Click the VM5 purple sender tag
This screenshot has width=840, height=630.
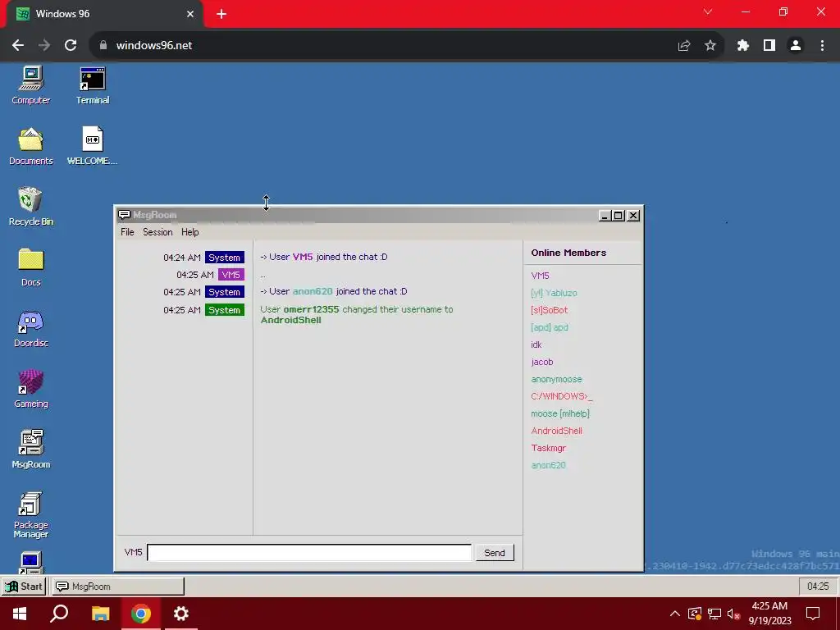coord(231,275)
